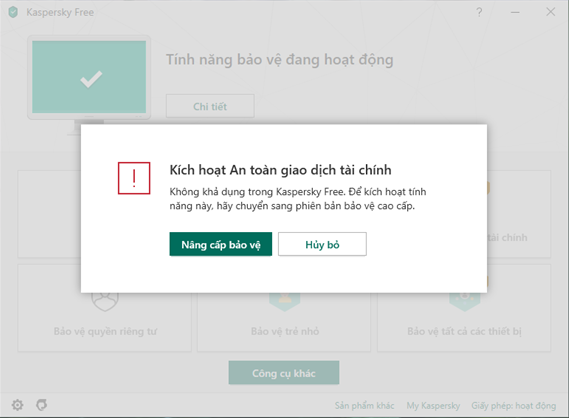Click the Hủy bỏ button
The height and width of the screenshot is (418, 569).
[322, 244]
